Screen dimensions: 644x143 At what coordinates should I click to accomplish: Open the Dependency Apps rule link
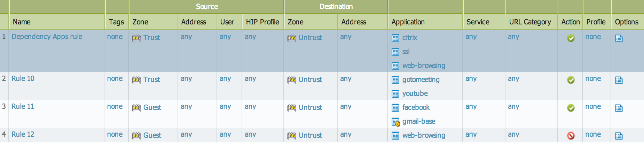47,37
